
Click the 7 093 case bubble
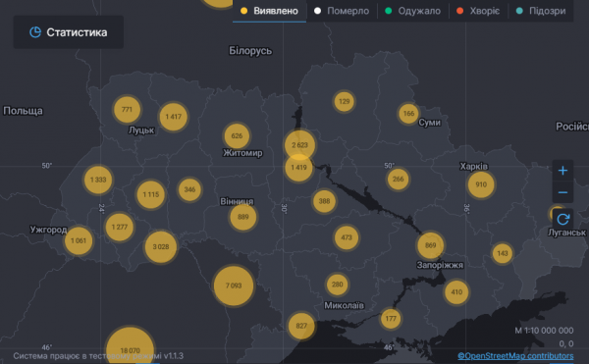[234, 286]
